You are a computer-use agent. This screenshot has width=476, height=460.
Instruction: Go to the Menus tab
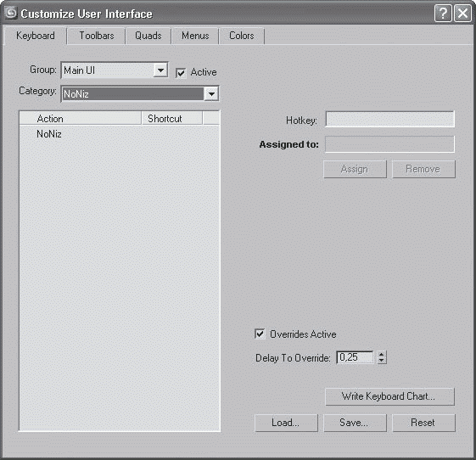pyautogui.click(x=195, y=36)
